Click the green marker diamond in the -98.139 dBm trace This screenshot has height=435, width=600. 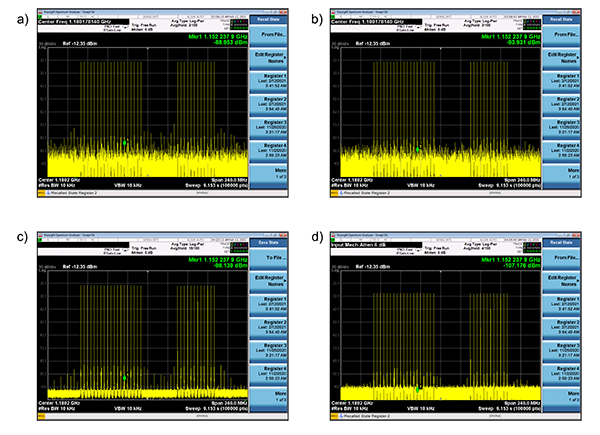coord(124,377)
